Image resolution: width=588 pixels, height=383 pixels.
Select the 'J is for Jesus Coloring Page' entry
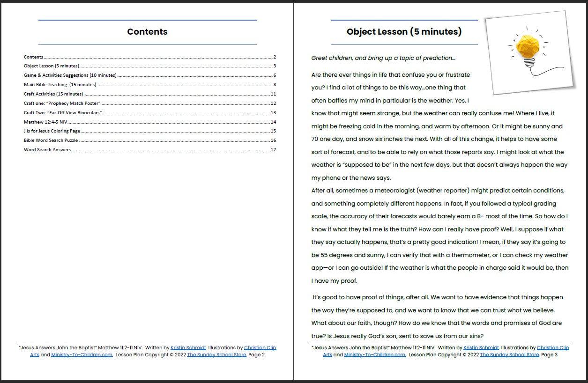pyautogui.click(x=52, y=131)
